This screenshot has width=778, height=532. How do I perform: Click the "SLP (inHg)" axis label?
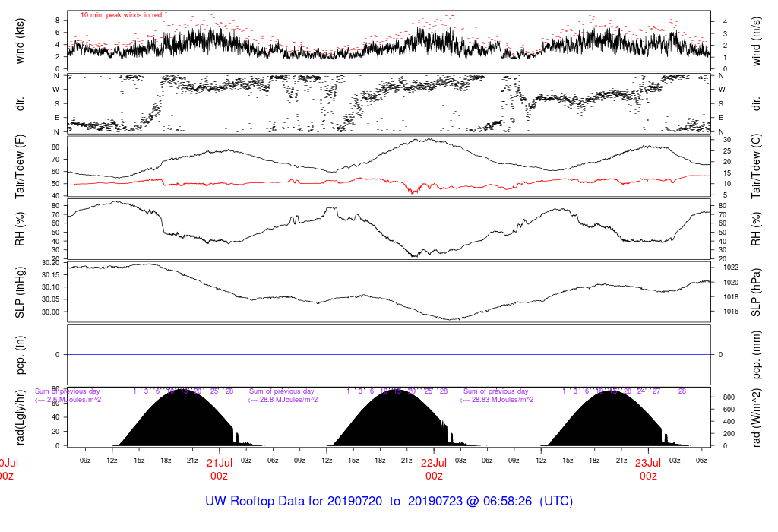pyautogui.click(x=21, y=290)
